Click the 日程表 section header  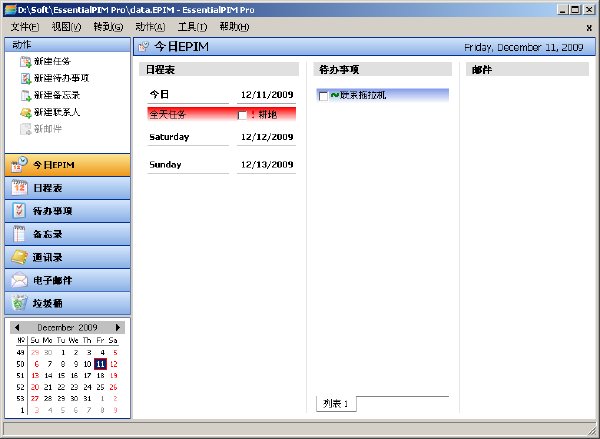(219, 70)
